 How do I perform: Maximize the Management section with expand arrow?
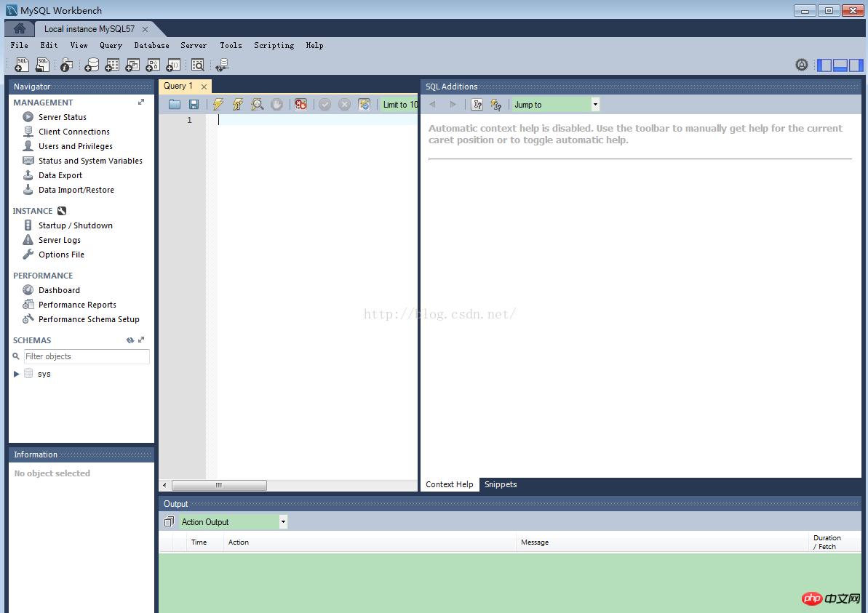pyautogui.click(x=141, y=103)
